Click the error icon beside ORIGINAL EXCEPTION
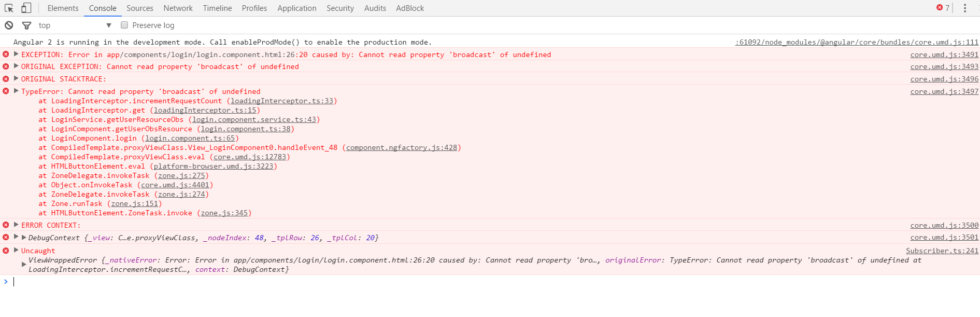The width and height of the screenshot is (980, 317). point(6,66)
